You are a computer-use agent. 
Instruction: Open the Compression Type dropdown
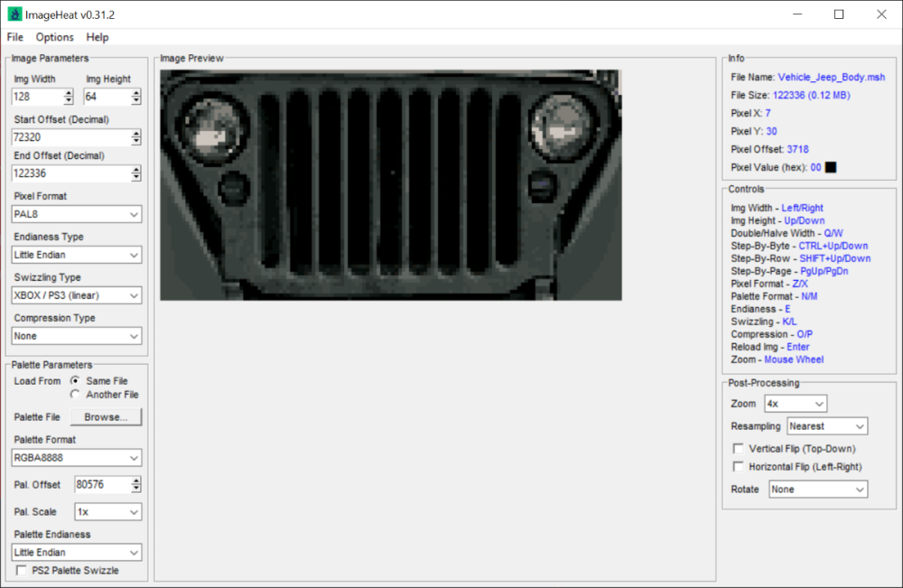coord(77,336)
